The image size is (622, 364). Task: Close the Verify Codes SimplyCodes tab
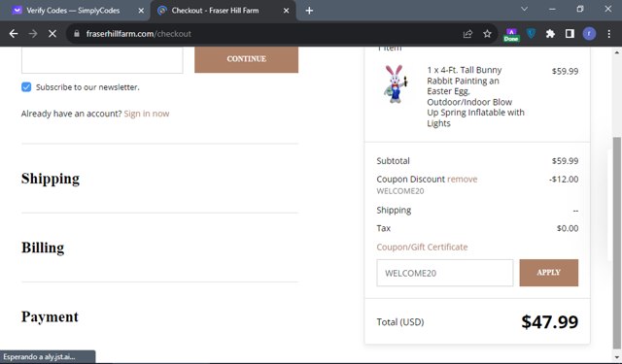tap(141, 11)
